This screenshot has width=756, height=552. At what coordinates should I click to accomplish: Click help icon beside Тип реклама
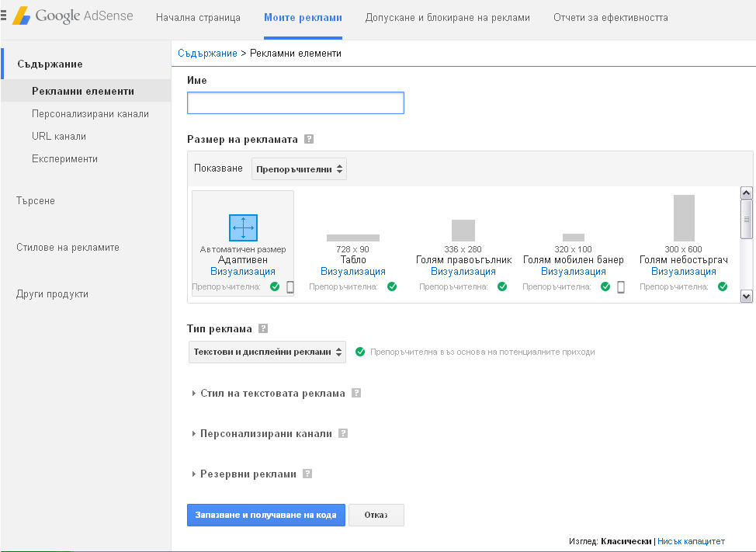tap(263, 328)
